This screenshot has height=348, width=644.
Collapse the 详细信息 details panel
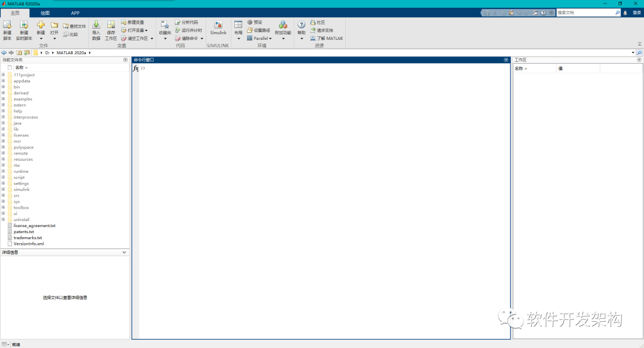coord(125,253)
